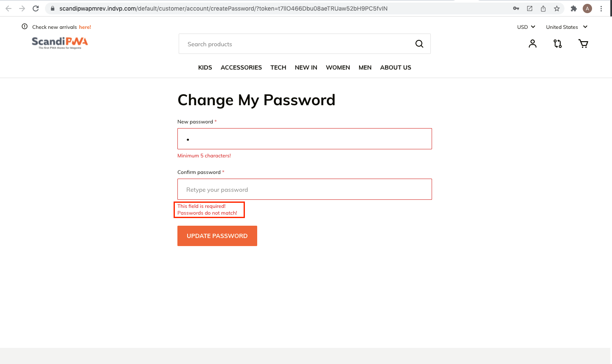
Task: Open the browser extensions puzzle icon
Action: [573, 8]
